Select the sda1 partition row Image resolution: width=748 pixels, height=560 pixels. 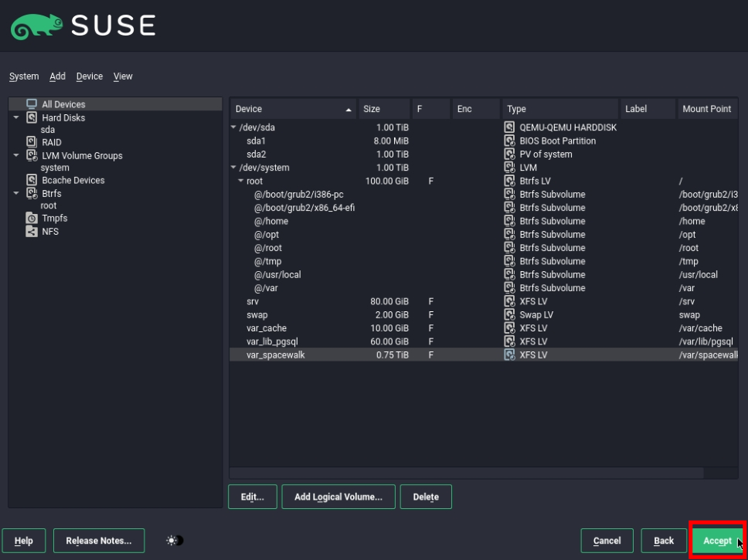(x=484, y=141)
